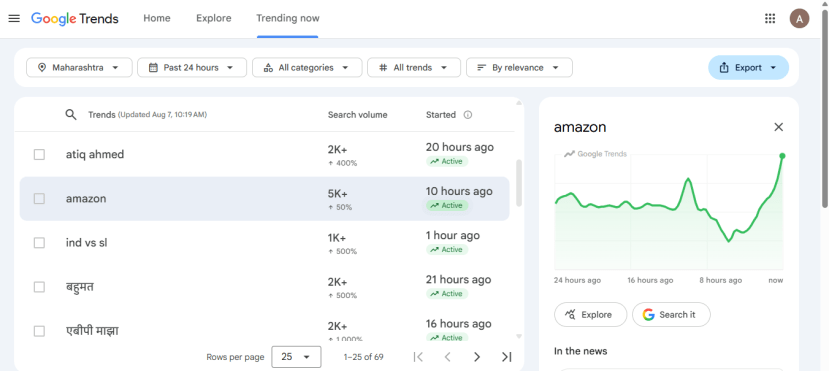
Task: Click the 1–25 of 69 page count
Action: click(x=363, y=357)
